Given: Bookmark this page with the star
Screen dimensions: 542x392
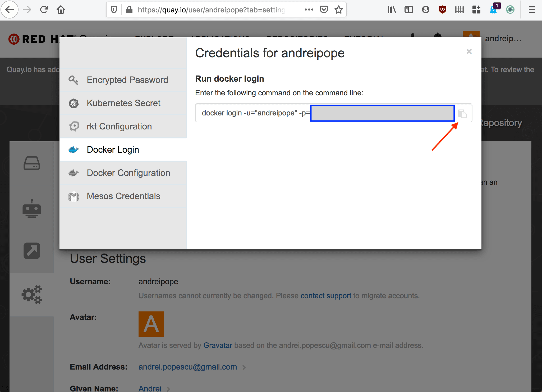Looking at the screenshot, I should coord(338,10).
